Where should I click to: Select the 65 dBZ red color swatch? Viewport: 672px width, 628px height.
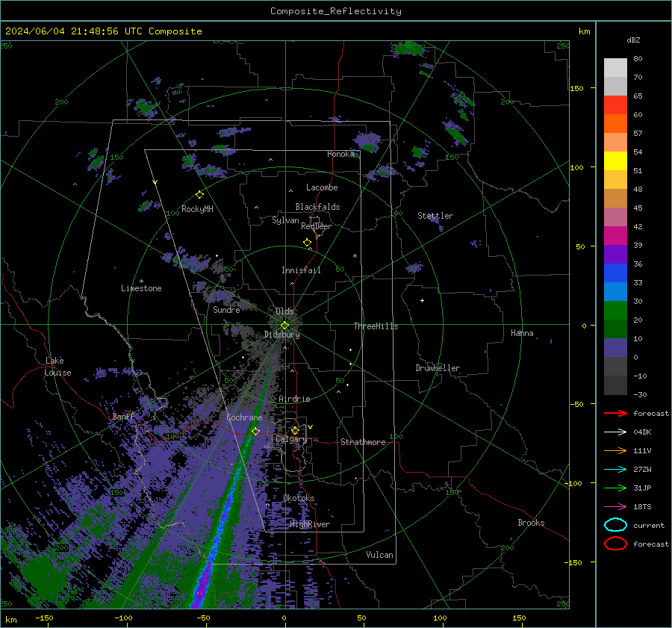pyautogui.click(x=615, y=105)
